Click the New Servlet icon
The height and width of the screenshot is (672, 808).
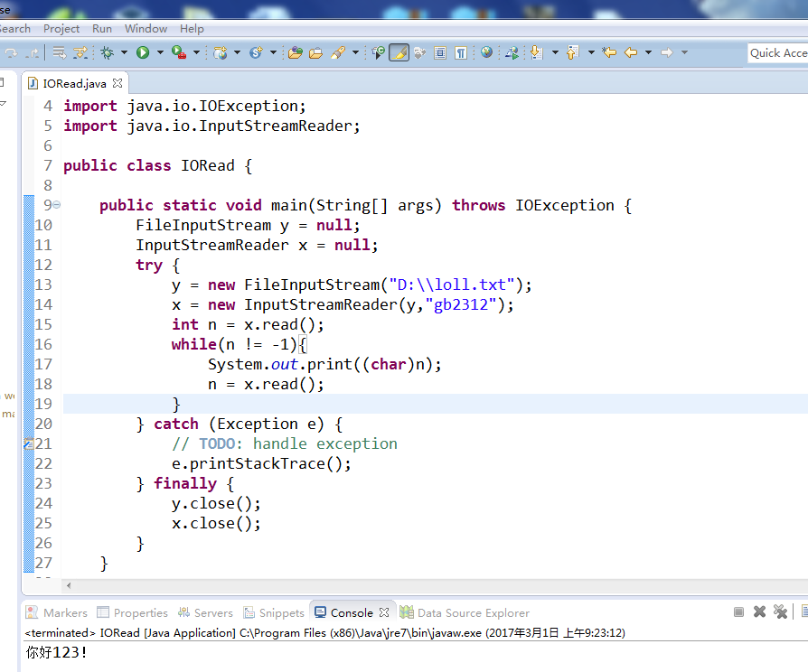(256, 52)
